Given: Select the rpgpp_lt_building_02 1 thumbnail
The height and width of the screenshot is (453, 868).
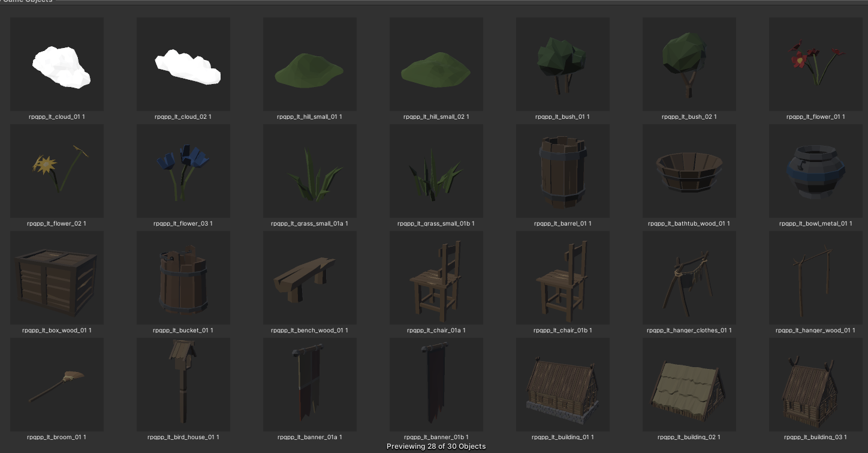Looking at the screenshot, I should pyautogui.click(x=689, y=385).
